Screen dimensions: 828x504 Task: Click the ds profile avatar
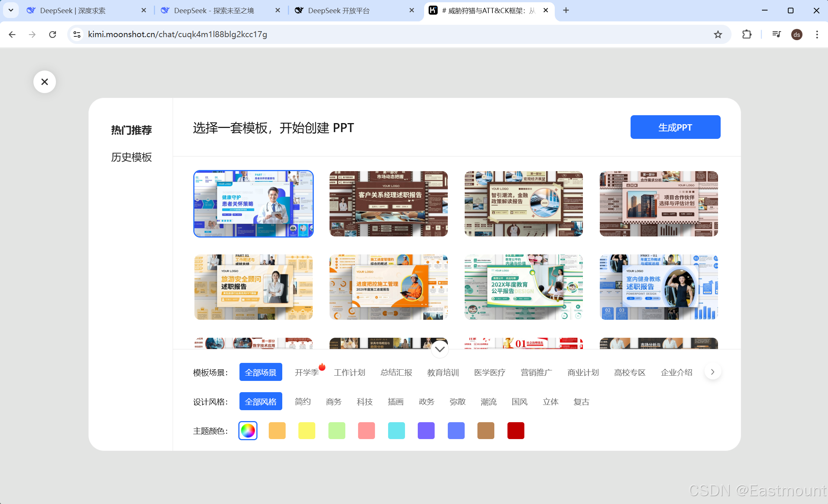point(796,35)
